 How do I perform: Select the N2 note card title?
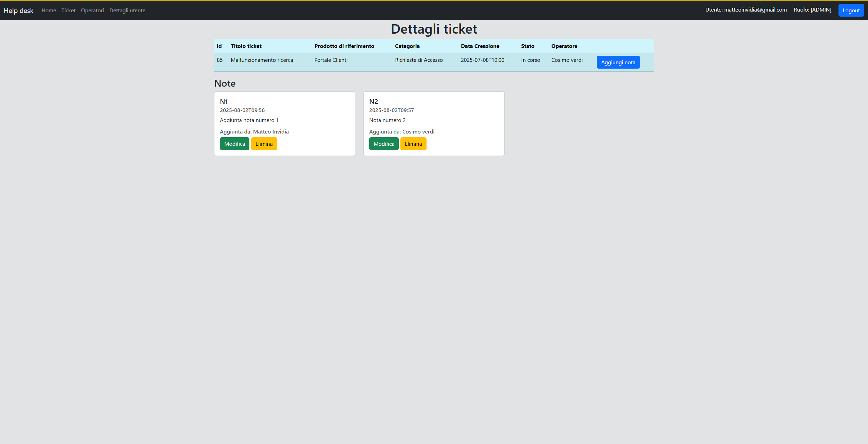[373, 102]
